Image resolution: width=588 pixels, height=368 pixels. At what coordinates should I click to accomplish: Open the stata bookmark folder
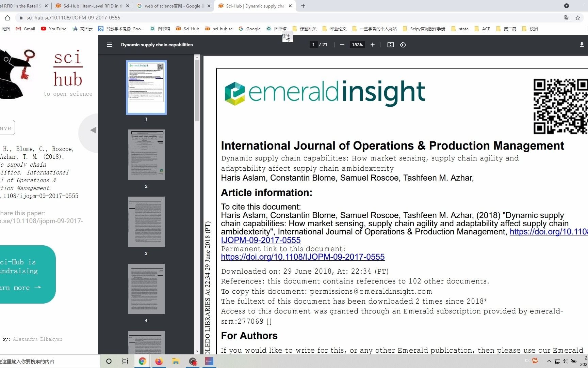[x=460, y=29]
